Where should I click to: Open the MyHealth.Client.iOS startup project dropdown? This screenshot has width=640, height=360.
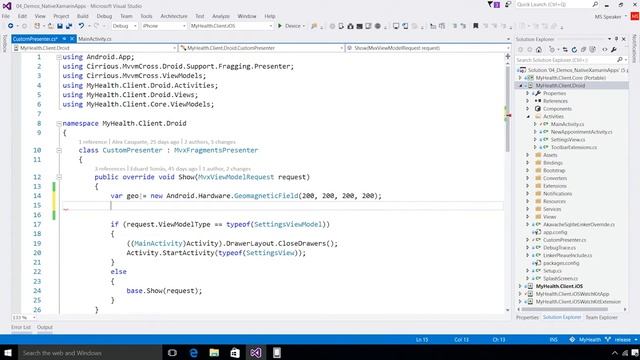pyautogui.click(x=231, y=26)
